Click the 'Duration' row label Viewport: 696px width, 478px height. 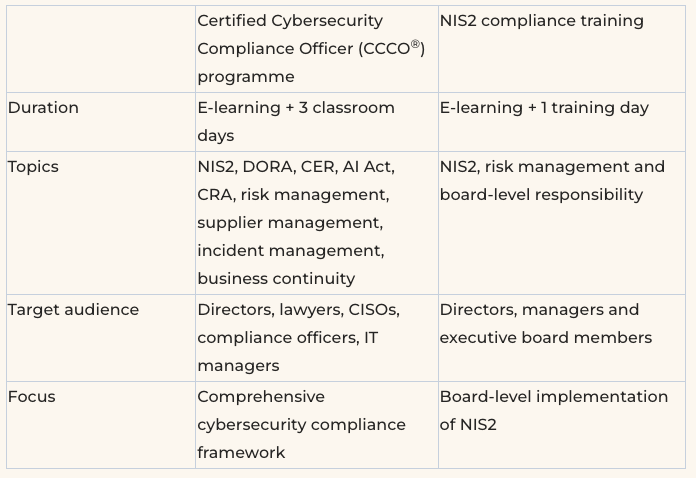click(x=43, y=108)
